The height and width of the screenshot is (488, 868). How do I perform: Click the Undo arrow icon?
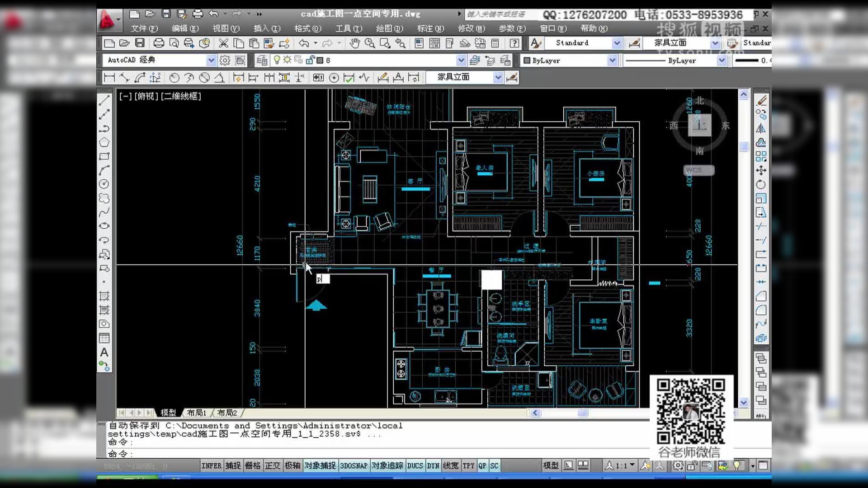304,43
